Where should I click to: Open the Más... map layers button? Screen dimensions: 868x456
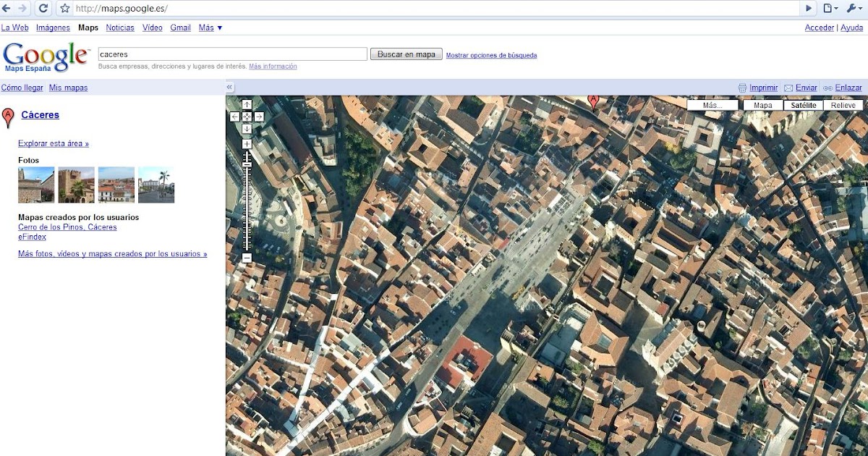click(x=712, y=105)
